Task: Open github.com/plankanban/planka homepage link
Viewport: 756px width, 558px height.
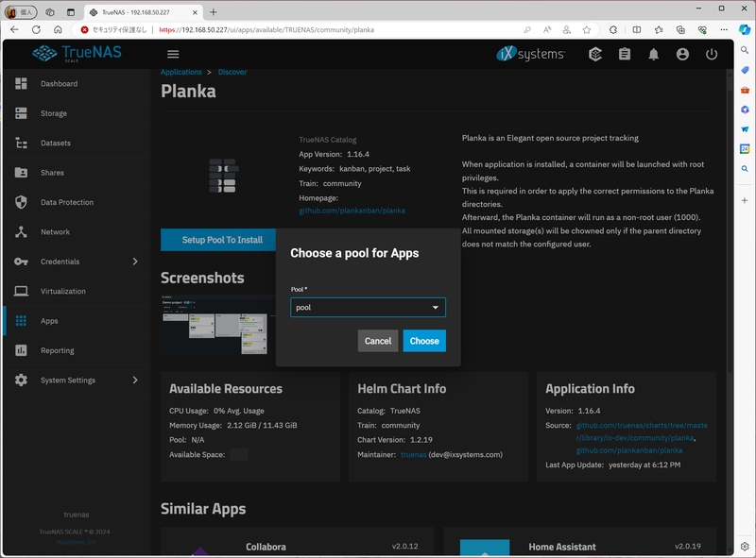Action: tap(352, 211)
